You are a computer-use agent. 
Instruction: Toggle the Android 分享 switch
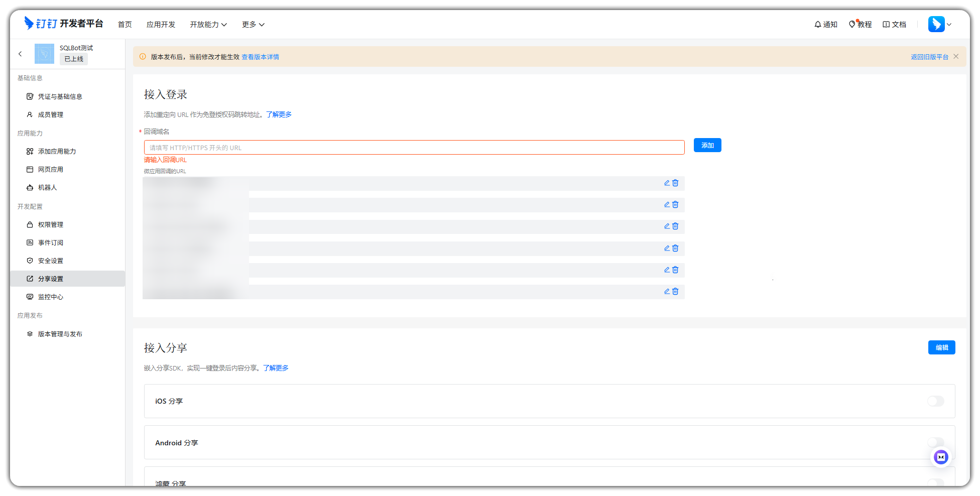pos(935,442)
